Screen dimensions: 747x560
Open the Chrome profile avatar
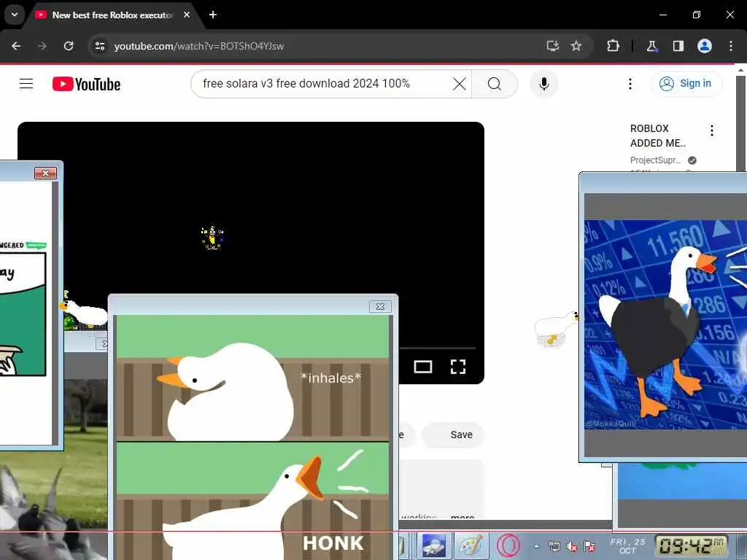click(705, 46)
